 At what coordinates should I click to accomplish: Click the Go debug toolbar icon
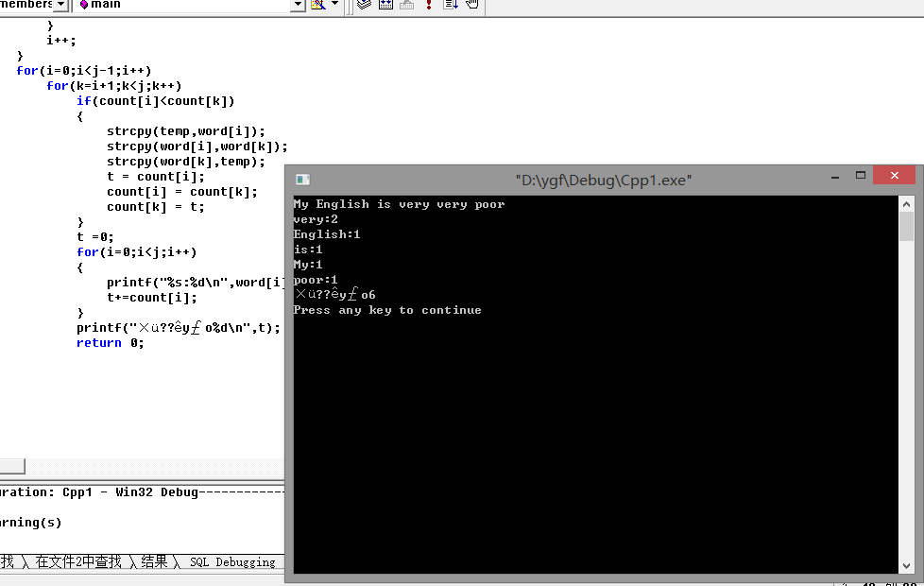pos(451,5)
